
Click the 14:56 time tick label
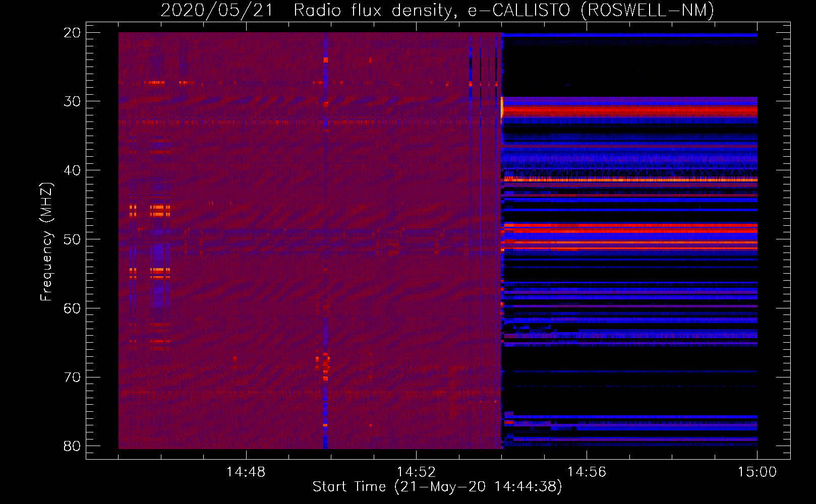pos(587,472)
